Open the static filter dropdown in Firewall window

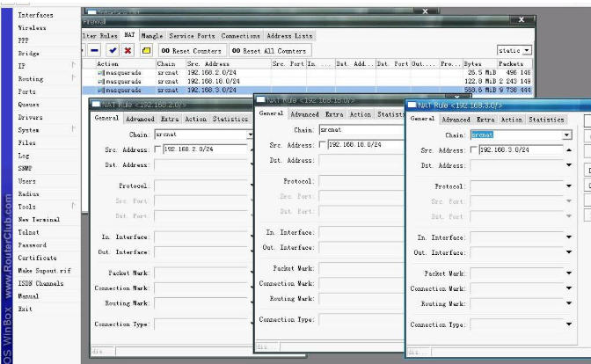[527, 51]
